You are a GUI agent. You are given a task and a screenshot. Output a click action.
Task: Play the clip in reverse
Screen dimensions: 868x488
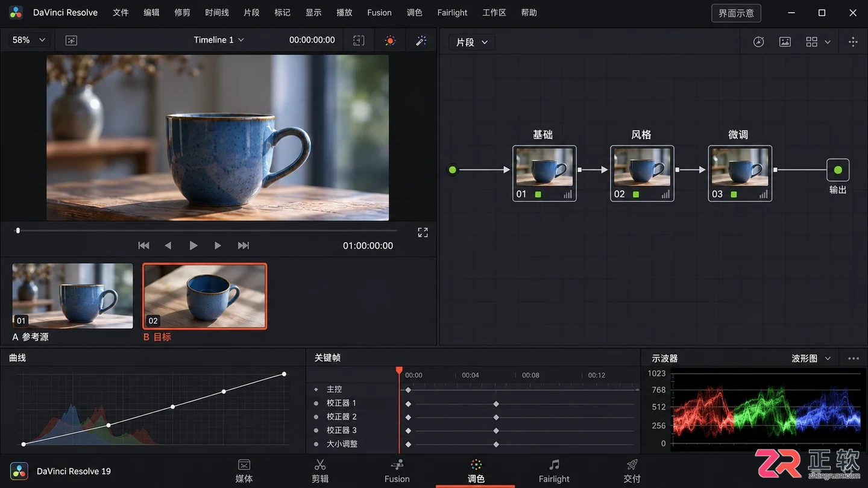[x=168, y=245]
